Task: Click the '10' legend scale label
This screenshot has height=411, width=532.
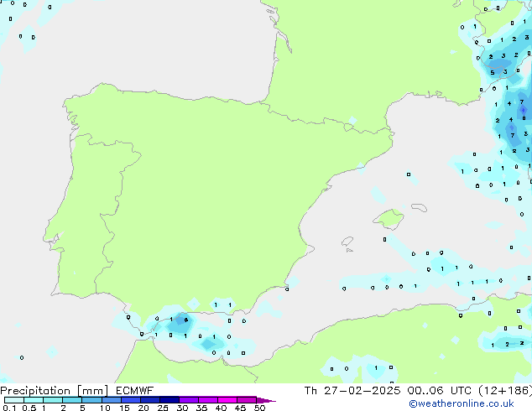Action: [105, 408]
